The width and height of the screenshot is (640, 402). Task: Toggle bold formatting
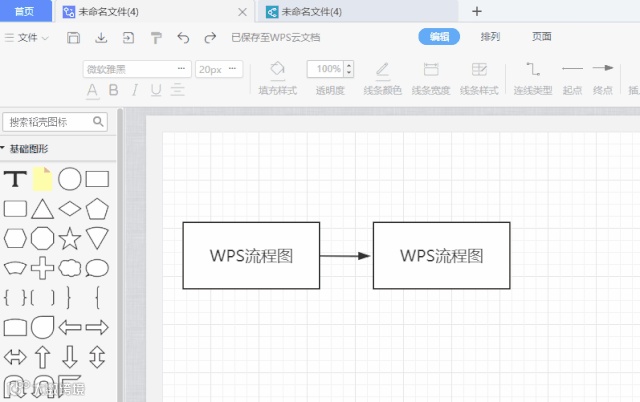tap(114, 90)
